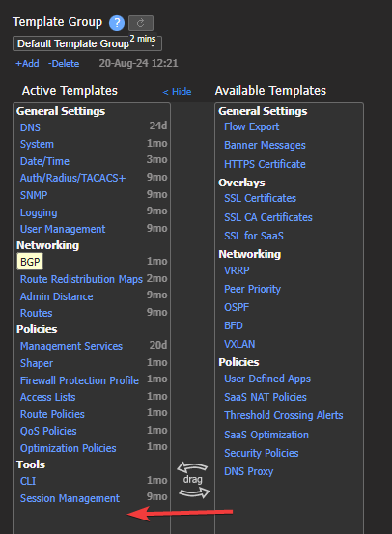
Task: Open the CLI template
Action: pyautogui.click(x=28, y=481)
